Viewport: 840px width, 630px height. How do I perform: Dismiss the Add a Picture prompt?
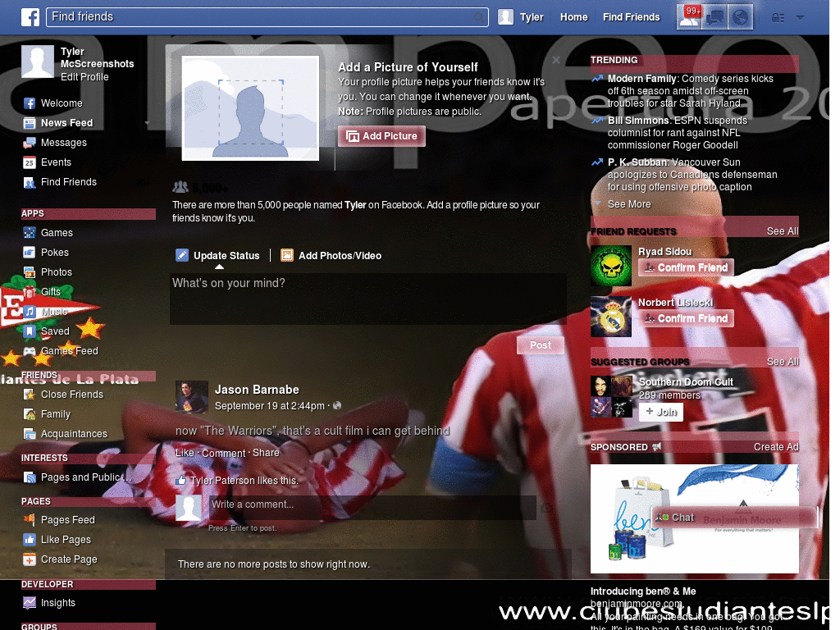(556, 60)
